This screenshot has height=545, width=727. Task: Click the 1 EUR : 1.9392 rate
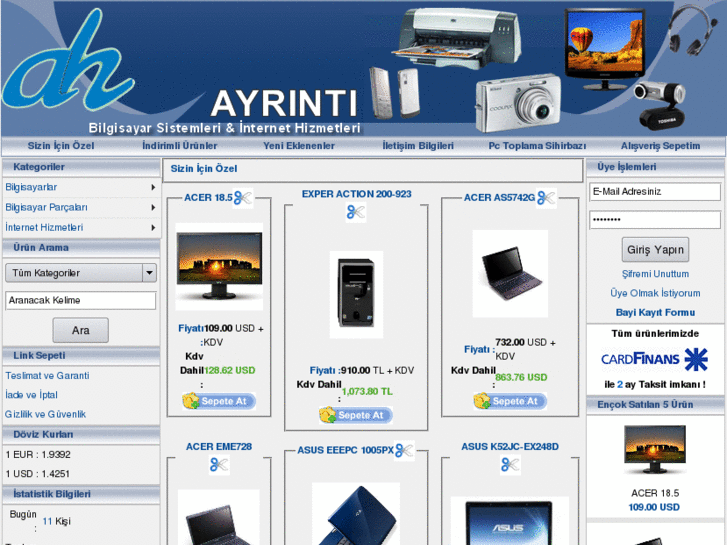coord(38,455)
